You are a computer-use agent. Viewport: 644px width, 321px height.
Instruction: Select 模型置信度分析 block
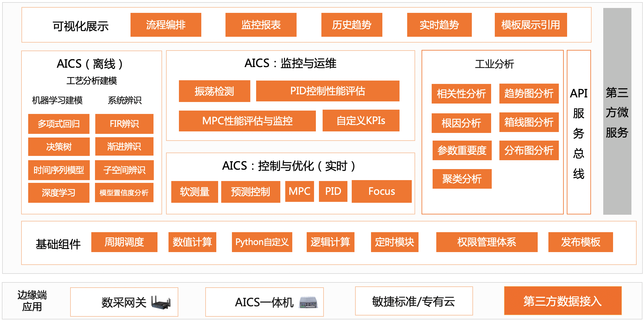pyautogui.click(x=124, y=193)
